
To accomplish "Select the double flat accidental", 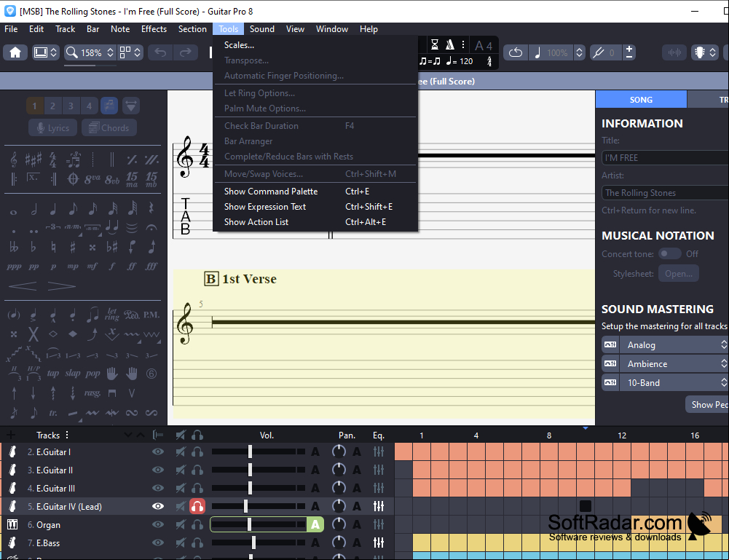I will click(14, 247).
